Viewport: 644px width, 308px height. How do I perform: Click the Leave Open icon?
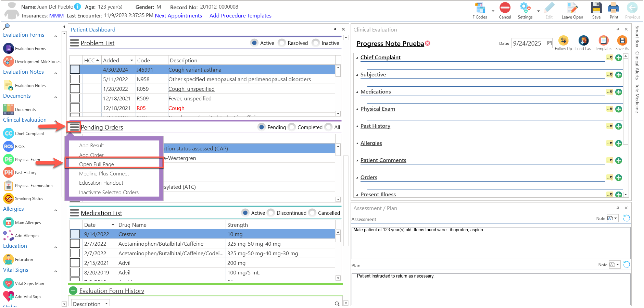pyautogui.click(x=572, y=8)
